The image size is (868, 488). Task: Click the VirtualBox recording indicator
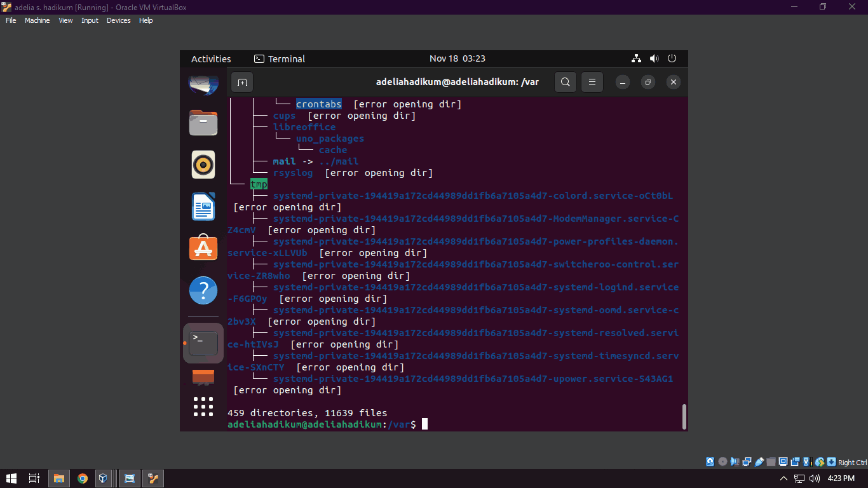(795, 462)
